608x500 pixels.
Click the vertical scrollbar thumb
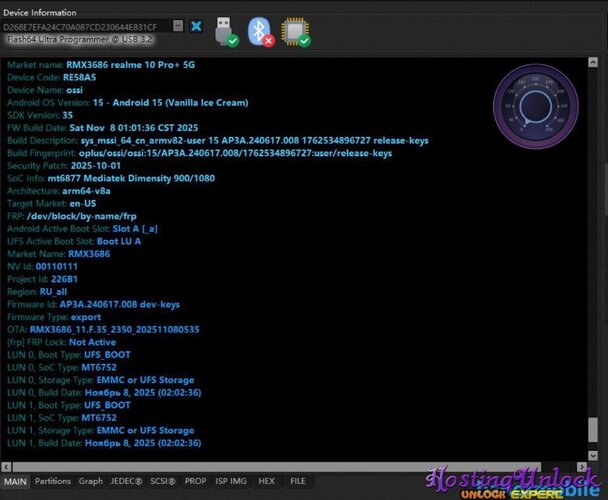pos(592,429)
